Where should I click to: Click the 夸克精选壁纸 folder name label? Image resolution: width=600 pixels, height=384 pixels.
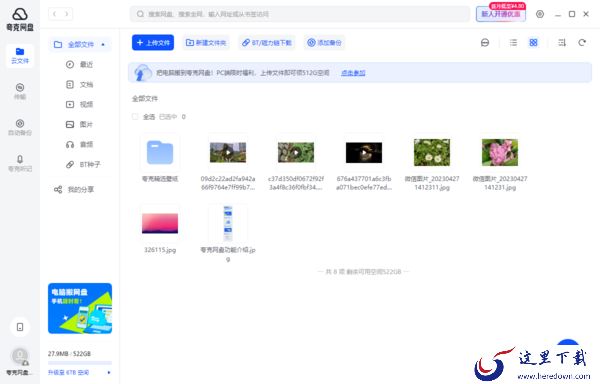(160, 179)
